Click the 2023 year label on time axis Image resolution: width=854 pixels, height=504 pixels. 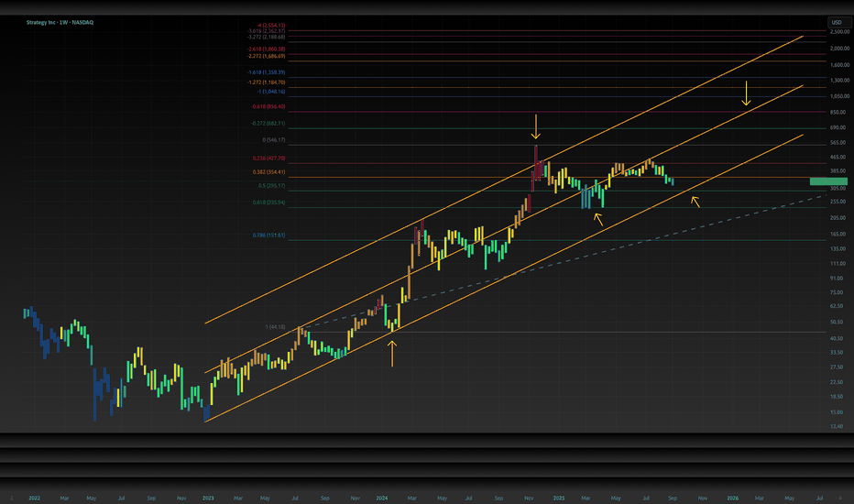tap(208, 498)
